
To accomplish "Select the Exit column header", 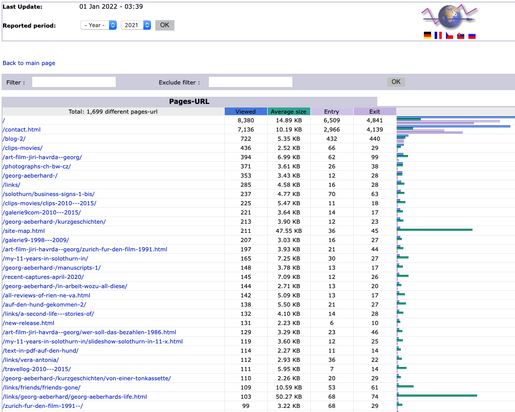I will [x=375, y=111].
